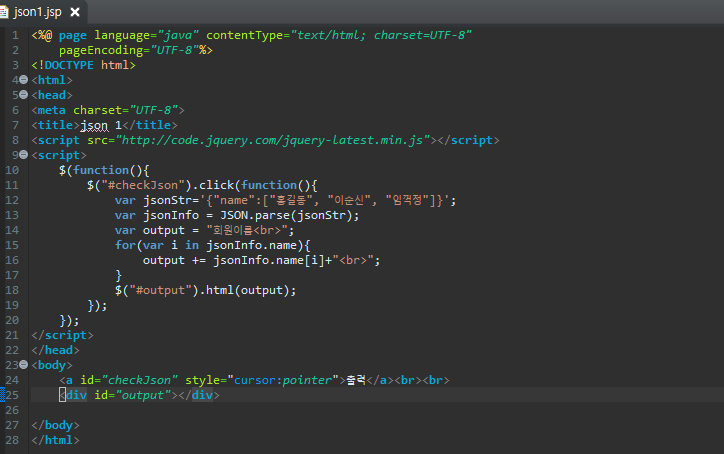This screenshot has height=454, width=724.
Task: Click the $(function(){ line
Action: coord(104,170)
